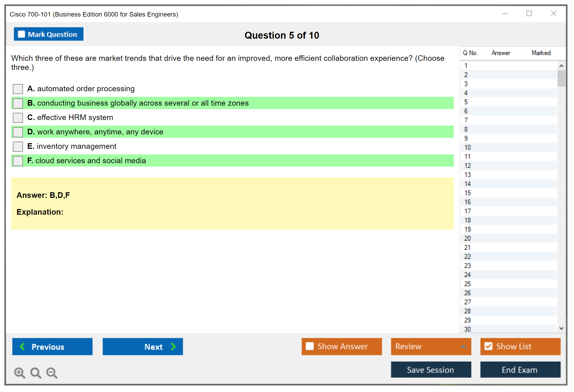Click the left arrow on the Previous button
The image size is (574, 392).
pos(22,346)
